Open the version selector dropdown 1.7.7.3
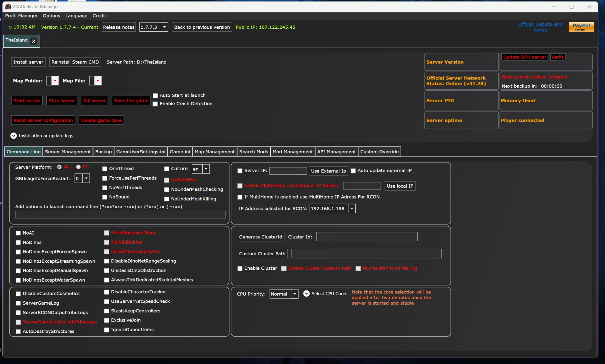 click(165, 27)
